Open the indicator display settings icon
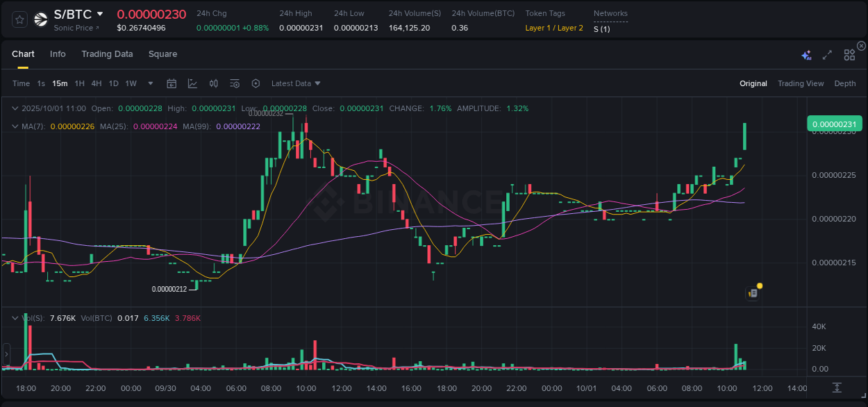Screen dimensions: 868x407 [234, 83]
